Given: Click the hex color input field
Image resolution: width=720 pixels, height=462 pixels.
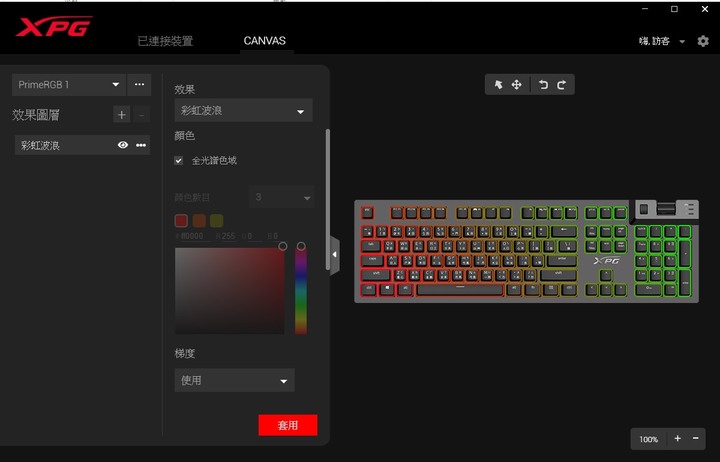Looking at the screenshot, I should click(192, 236).
